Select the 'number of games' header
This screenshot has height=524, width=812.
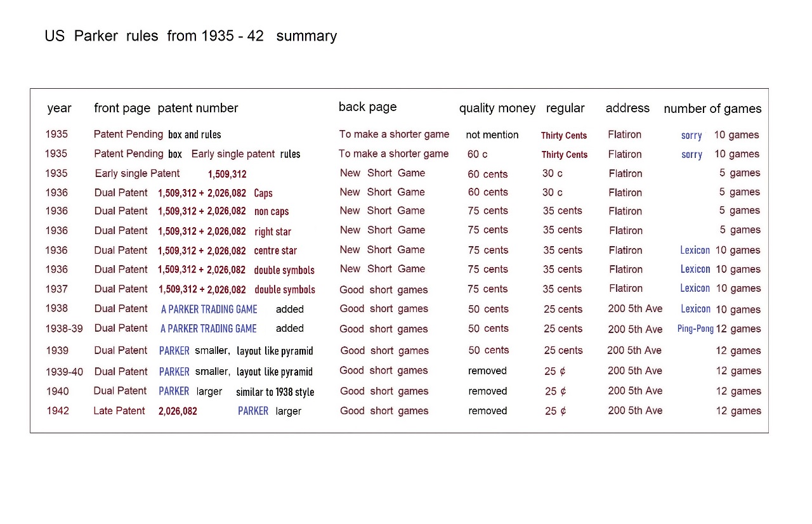point(712,108)
